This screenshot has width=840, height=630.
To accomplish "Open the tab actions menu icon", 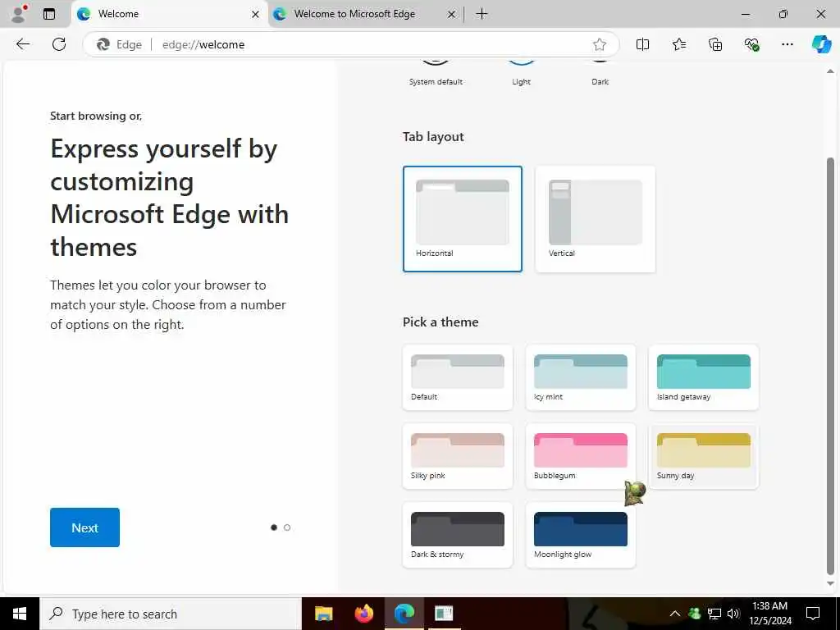I will (49, 14).
